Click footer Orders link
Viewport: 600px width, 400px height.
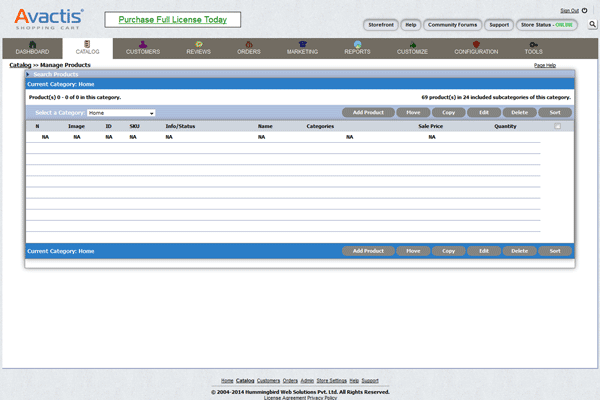tap(290, 381)
